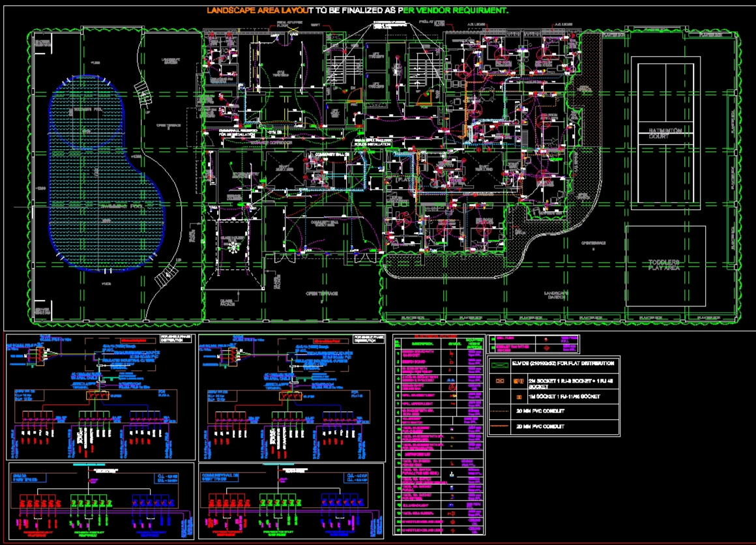Click the 'TODDLERS PLAY AREA' label

[x=664, y=265]
